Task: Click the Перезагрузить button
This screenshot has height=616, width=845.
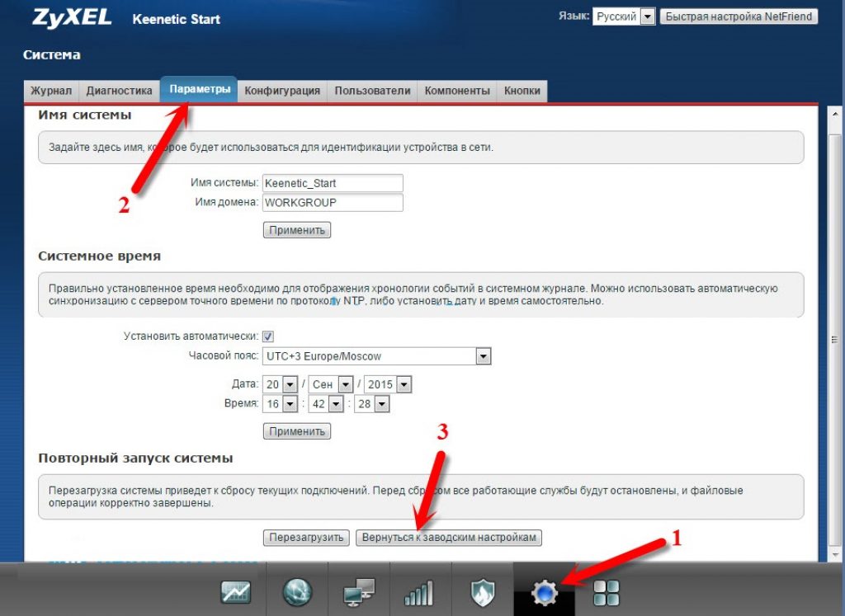Action: [306, 538]
